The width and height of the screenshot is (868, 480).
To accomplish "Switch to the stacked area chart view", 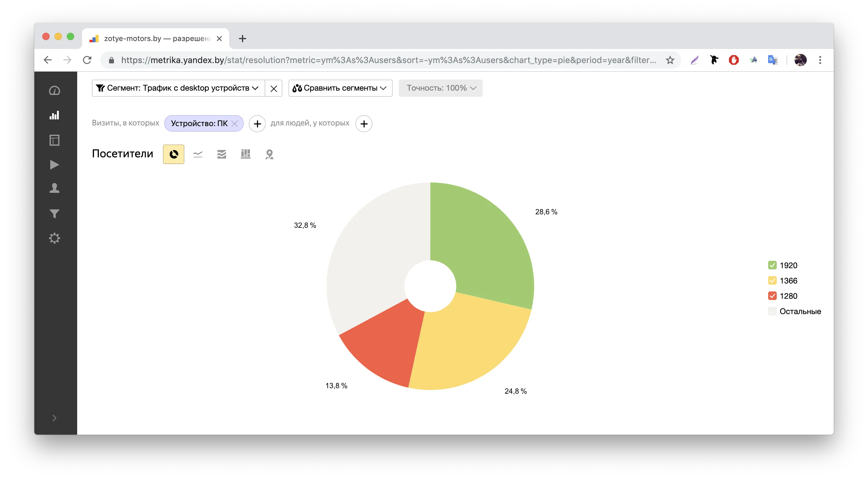I will pyautogui.click(x=222, y=154).
